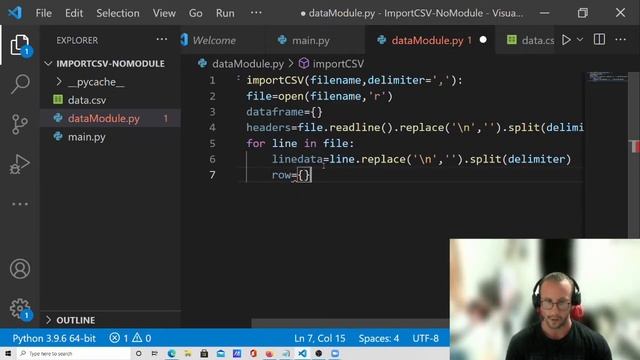Run Python file with play button
The width and height of the screenshot is (640, 360).
[566, 40]
